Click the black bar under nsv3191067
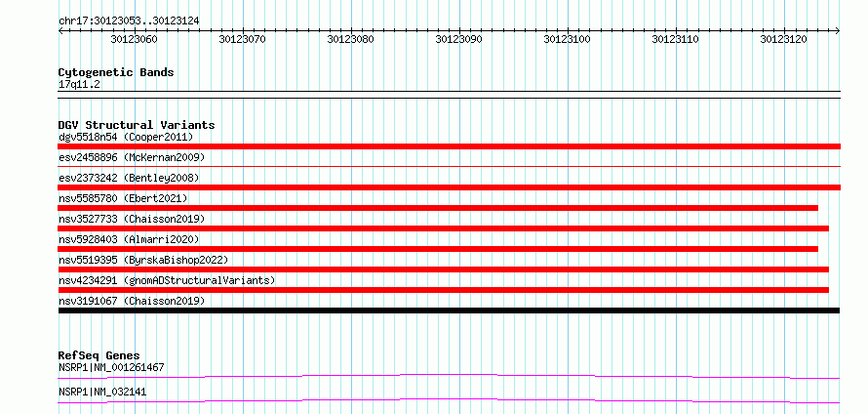 click(449, 310)
